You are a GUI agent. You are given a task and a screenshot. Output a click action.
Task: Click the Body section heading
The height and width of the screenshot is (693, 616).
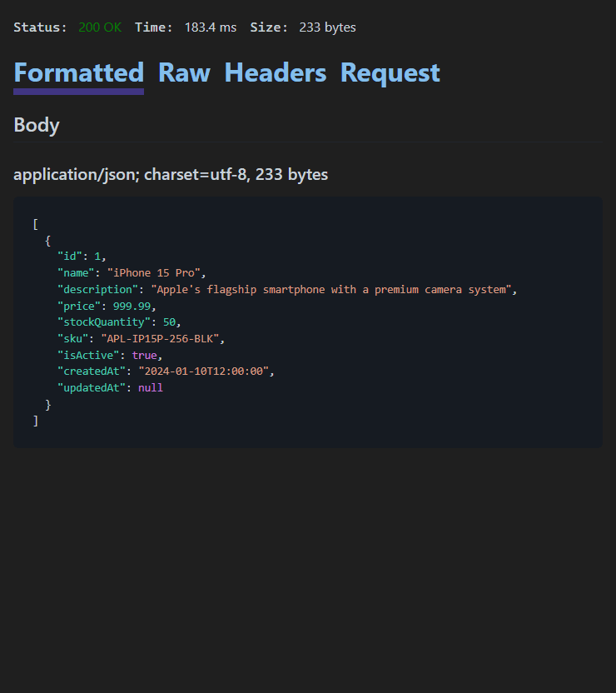click(x=37, y=125)
